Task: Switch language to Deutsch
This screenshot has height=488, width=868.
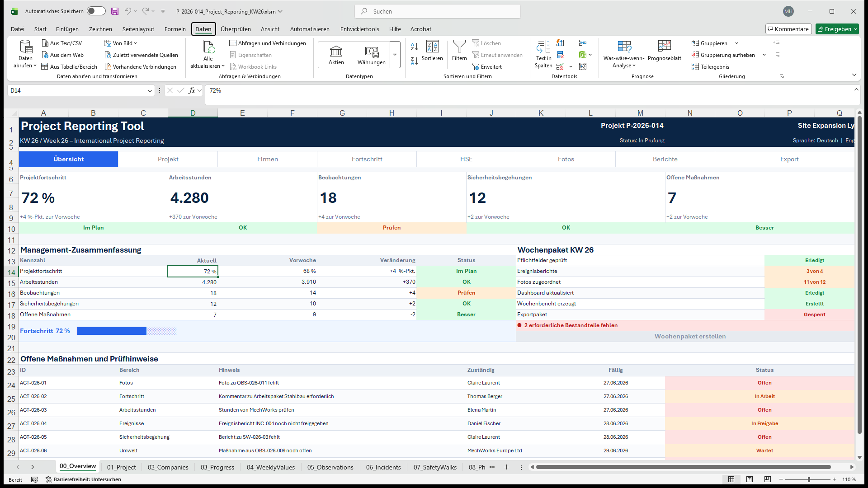Action: 827,141
